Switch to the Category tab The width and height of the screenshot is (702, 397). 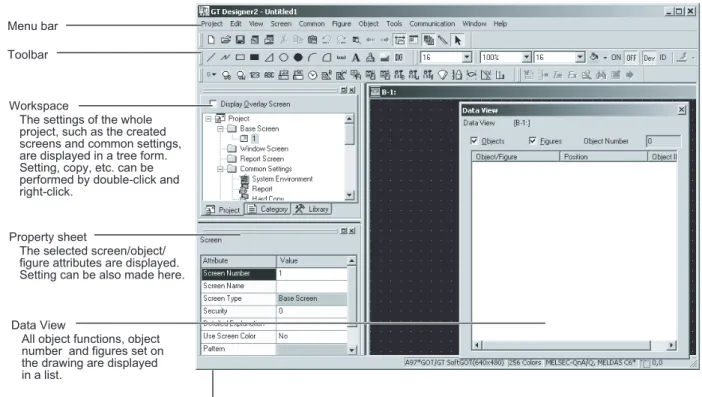click(x=268, y=209)
